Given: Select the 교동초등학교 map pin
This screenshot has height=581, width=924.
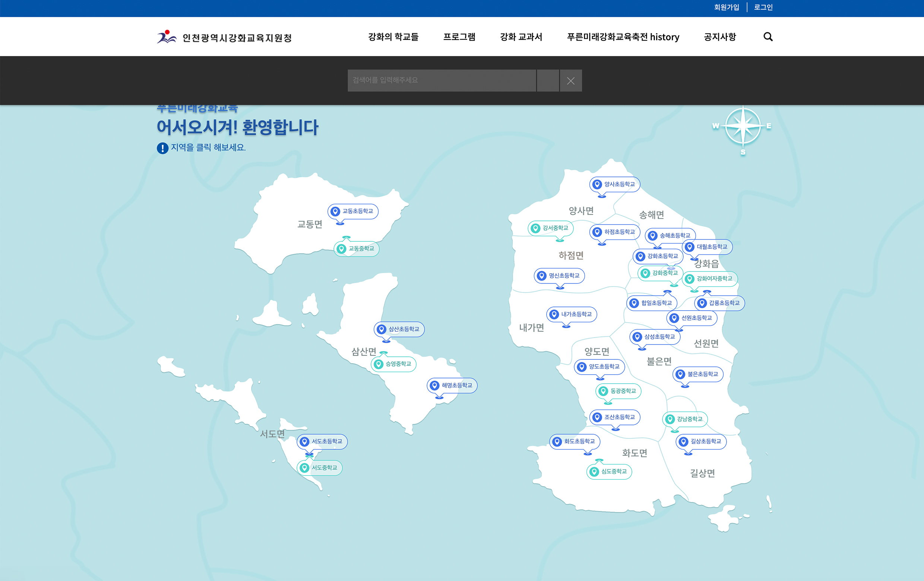Looking at the screenshot, I should point(353,211).
